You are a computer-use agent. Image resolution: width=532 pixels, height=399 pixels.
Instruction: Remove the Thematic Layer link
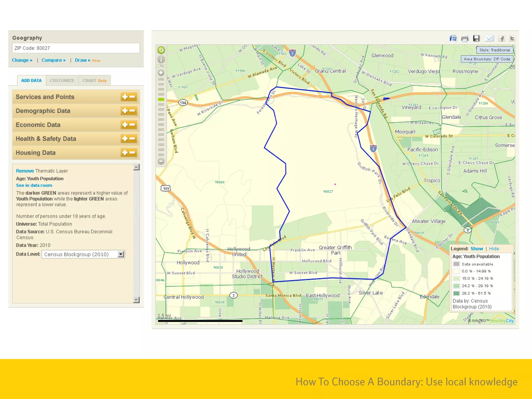pyautogui.click(x=25, y=171)
